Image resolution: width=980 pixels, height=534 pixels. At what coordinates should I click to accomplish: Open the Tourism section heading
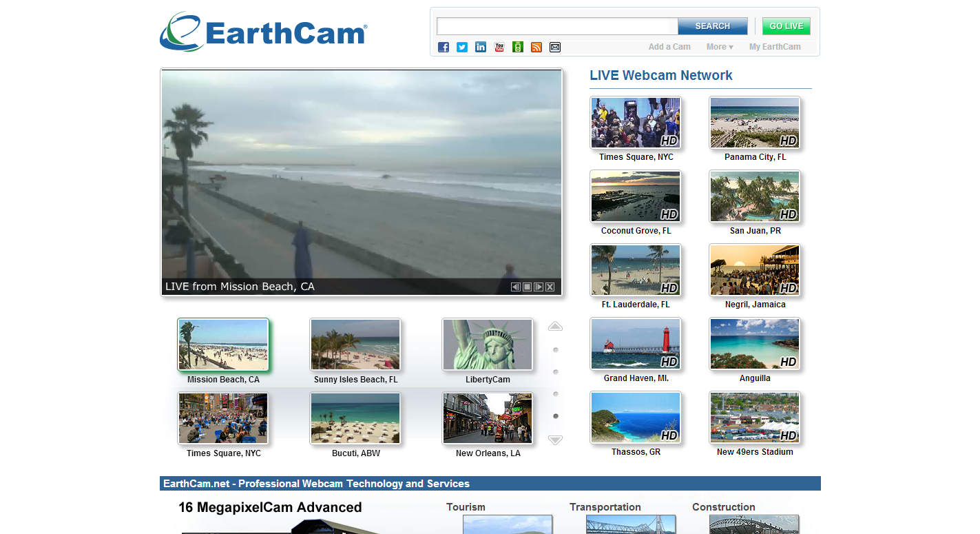[466, 507]
